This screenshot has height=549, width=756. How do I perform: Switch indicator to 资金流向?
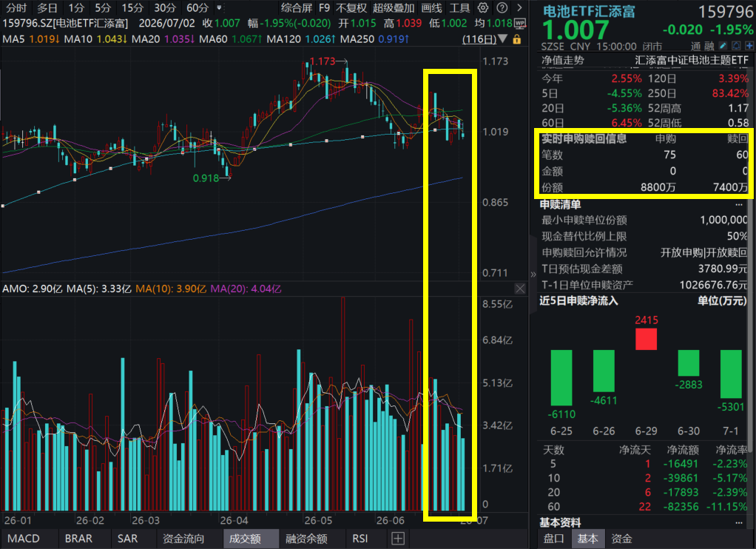pos(183,539)
